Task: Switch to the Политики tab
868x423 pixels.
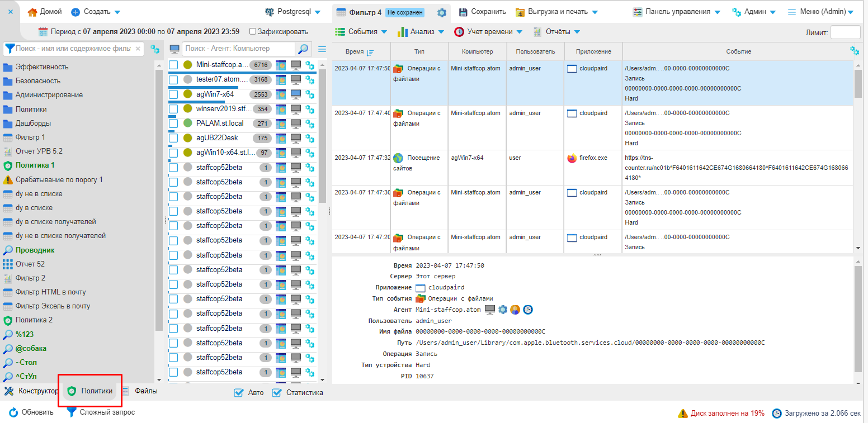Action: 89,391
